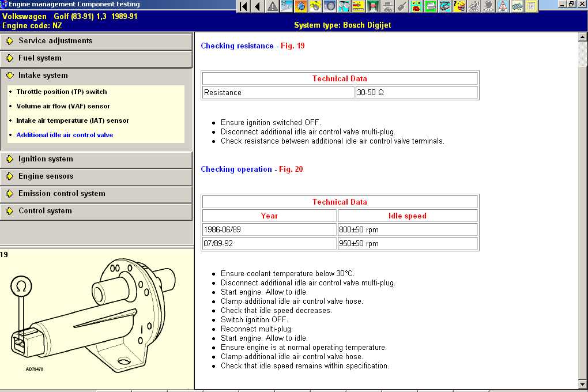This screenshot has height=392, width=588.
Task: Click 'Ensure engine is at normal operating temperature.'
Action: [303, 348]
